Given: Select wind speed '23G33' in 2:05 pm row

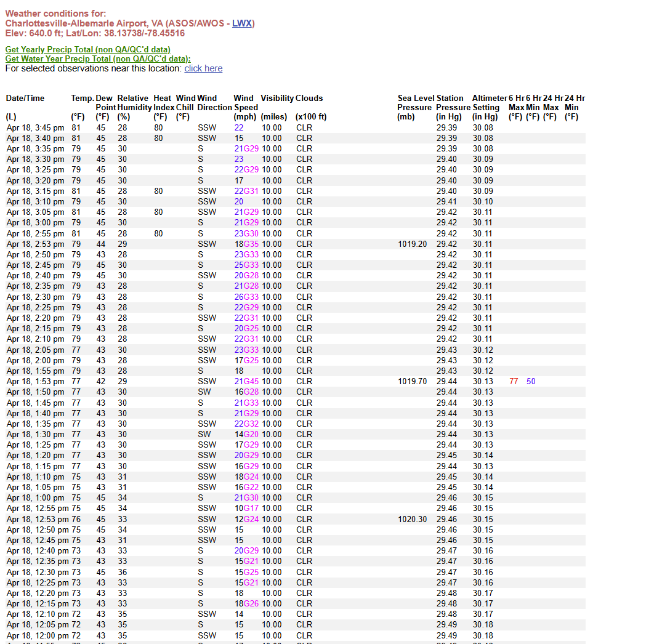Looking at the screenshot, I should pos(246,350).
